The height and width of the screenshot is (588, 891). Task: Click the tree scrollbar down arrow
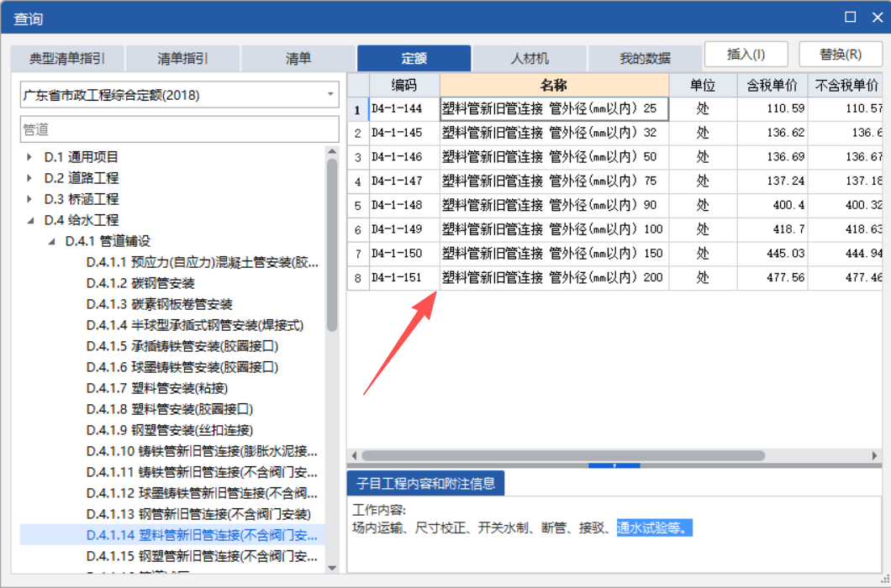(x=332, y=568)
